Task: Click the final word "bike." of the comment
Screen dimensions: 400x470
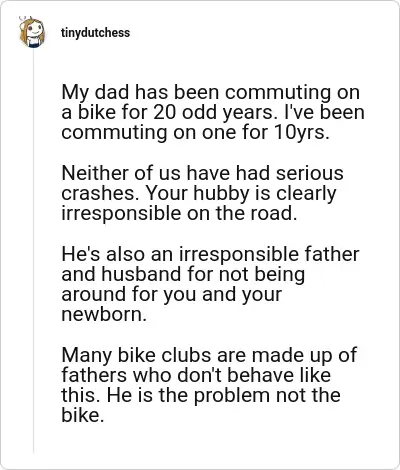Action: coord(83,415)
